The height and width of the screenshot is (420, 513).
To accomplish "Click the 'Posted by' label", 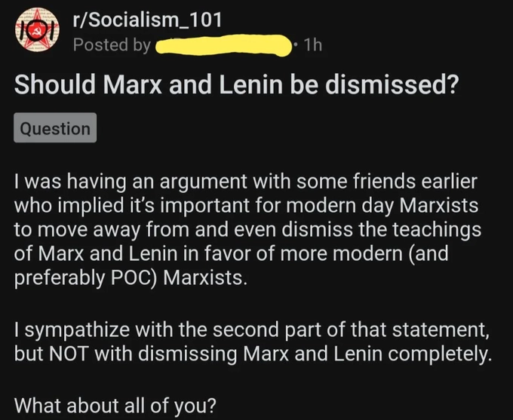I will click(x=112, y=45).
